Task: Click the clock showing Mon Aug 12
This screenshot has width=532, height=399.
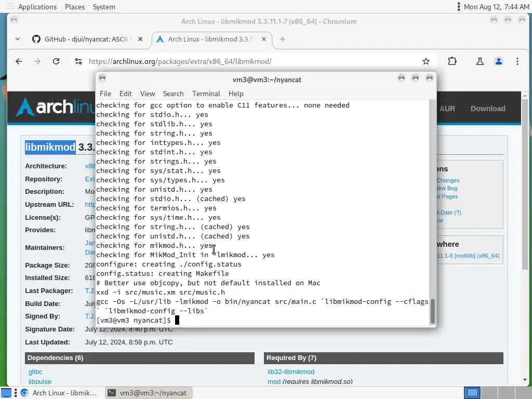Action: (x=496, y=7)
